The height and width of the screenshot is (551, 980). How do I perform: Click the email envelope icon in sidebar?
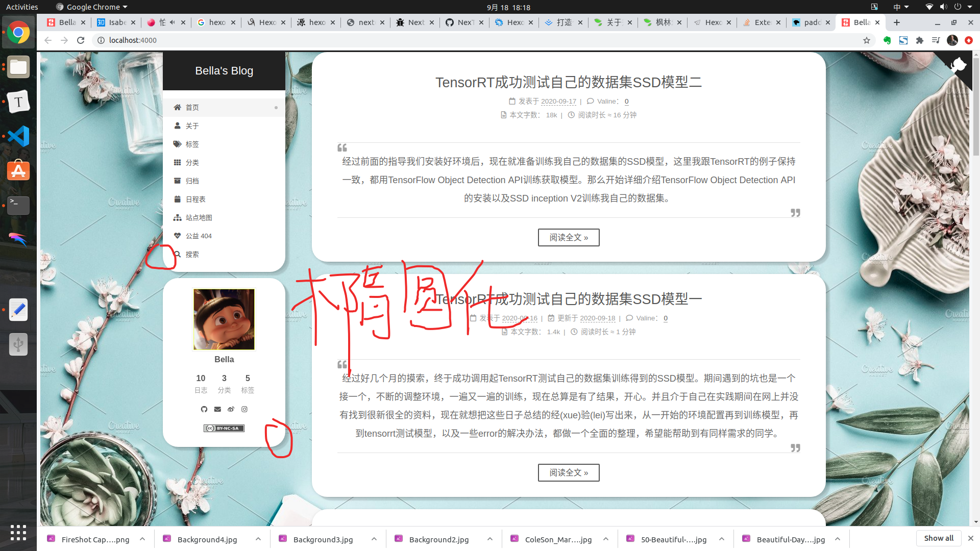(x=217, y=409)
